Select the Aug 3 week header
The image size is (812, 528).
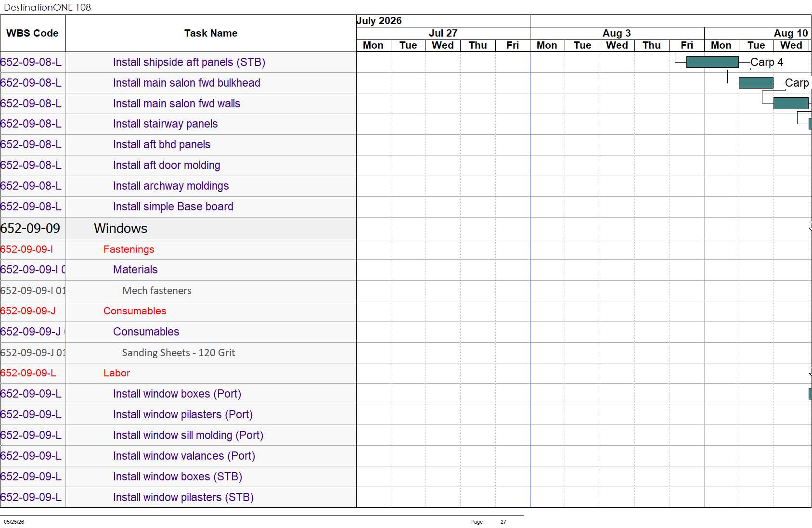click(617, 33)
